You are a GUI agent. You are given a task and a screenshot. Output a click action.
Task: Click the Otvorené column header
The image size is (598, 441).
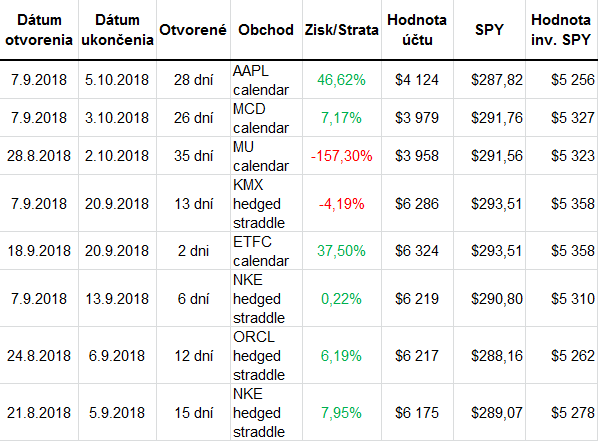[193, 30]
